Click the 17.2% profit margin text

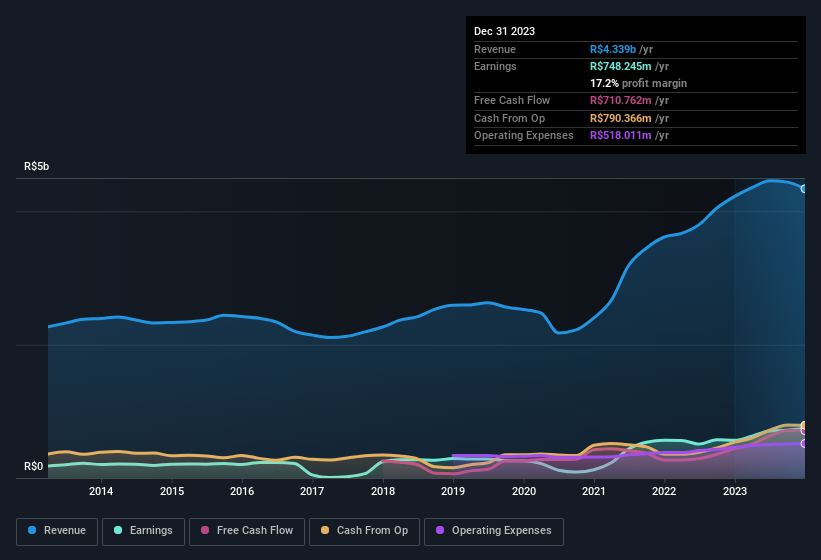[x=638, y=83]
